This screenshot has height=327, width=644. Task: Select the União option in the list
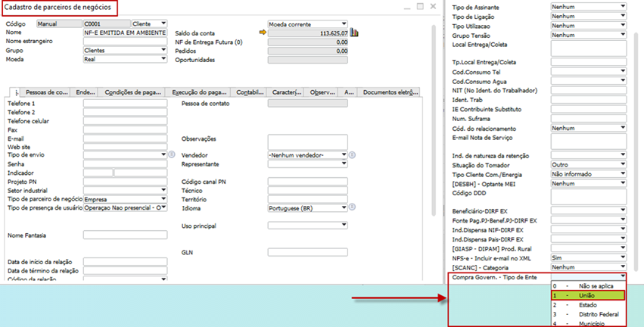tap(587, 295)
